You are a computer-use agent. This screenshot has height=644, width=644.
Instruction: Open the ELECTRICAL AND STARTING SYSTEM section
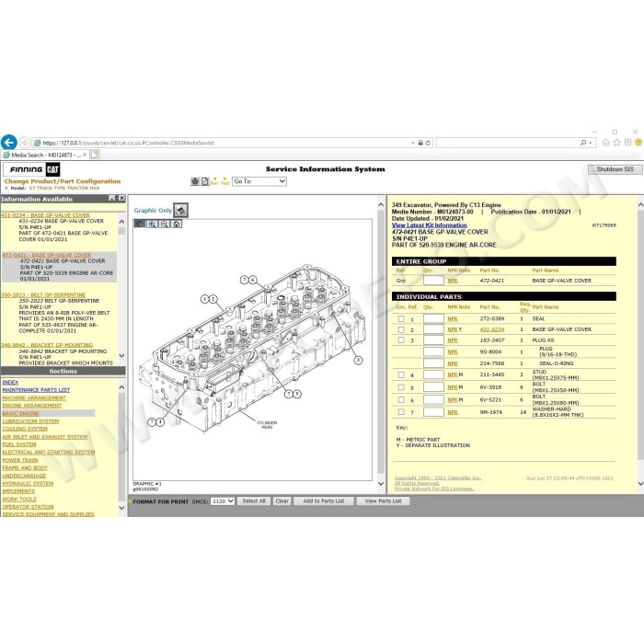pyautogui.click(x=49, y=453)
